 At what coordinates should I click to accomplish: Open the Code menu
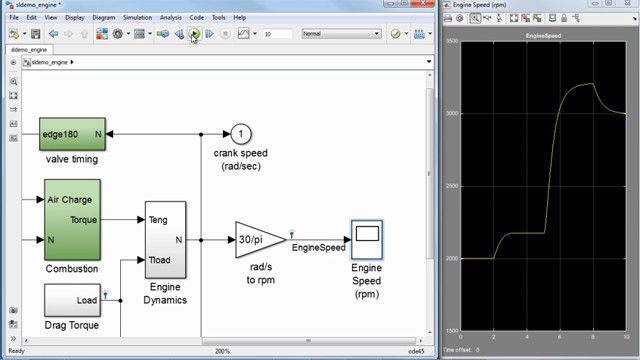pos(197,18)
